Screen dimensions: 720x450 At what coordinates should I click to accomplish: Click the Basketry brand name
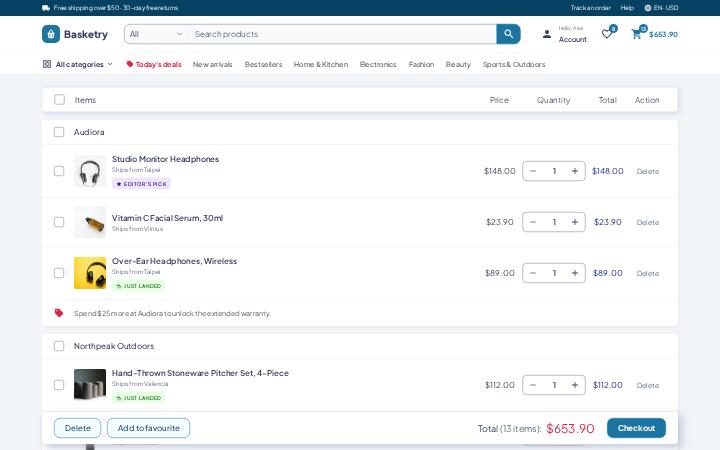tap(86, 34)
